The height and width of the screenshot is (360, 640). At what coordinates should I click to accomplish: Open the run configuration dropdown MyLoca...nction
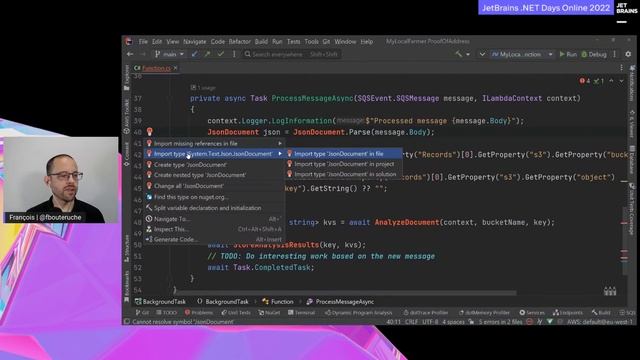pyautogui.click(x=522, y=54)
